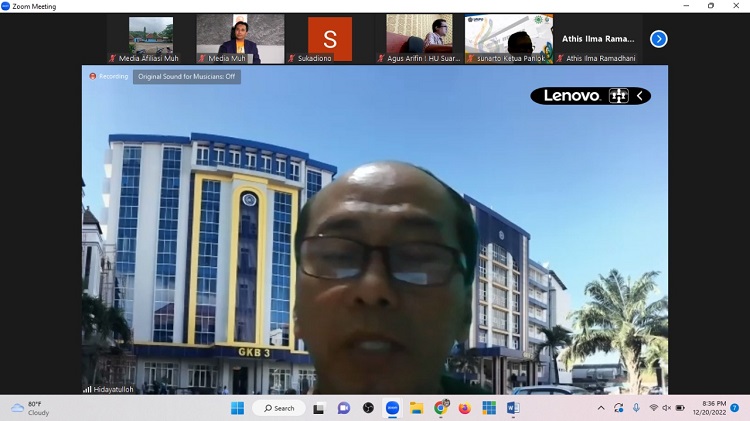Show next participants with blue arrow

658,39
